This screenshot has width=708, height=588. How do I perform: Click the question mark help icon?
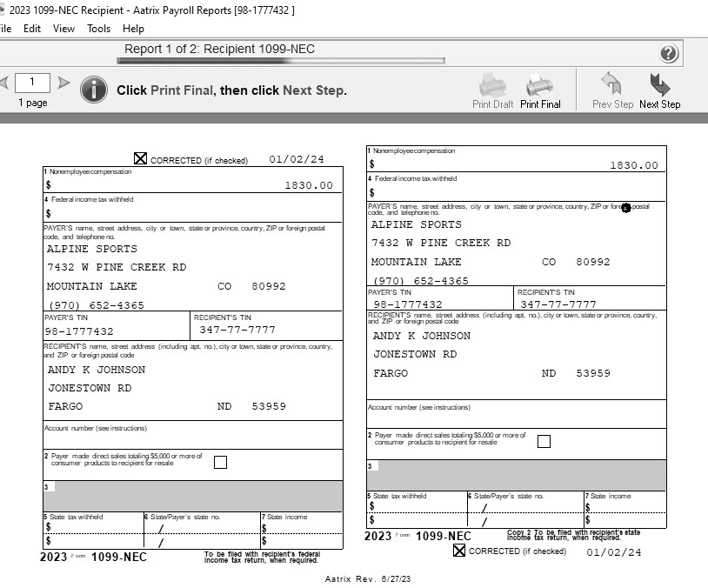669,53
